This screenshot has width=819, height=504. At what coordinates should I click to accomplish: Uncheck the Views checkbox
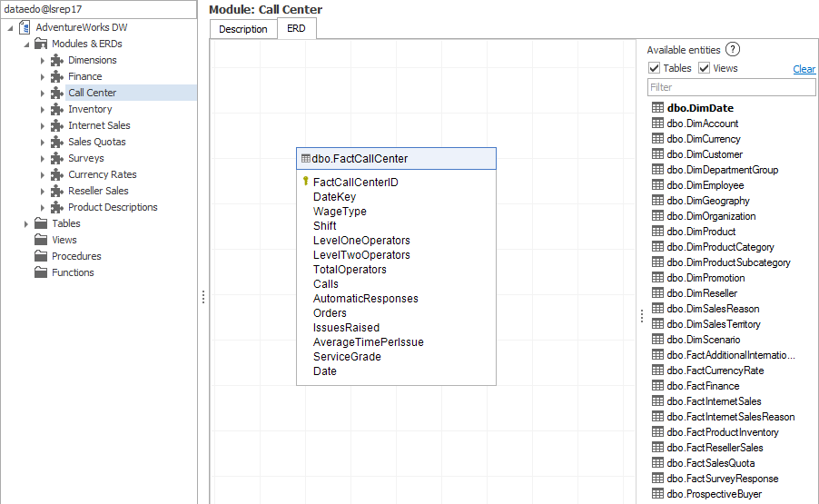[704, 68]
